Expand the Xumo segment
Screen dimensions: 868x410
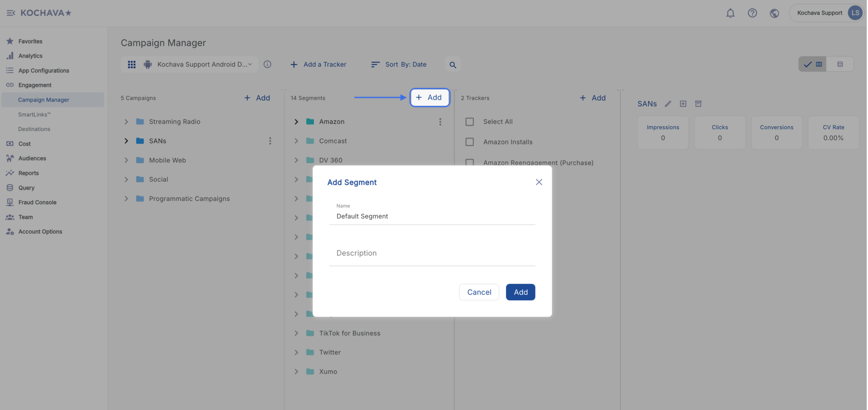(296, 372)
